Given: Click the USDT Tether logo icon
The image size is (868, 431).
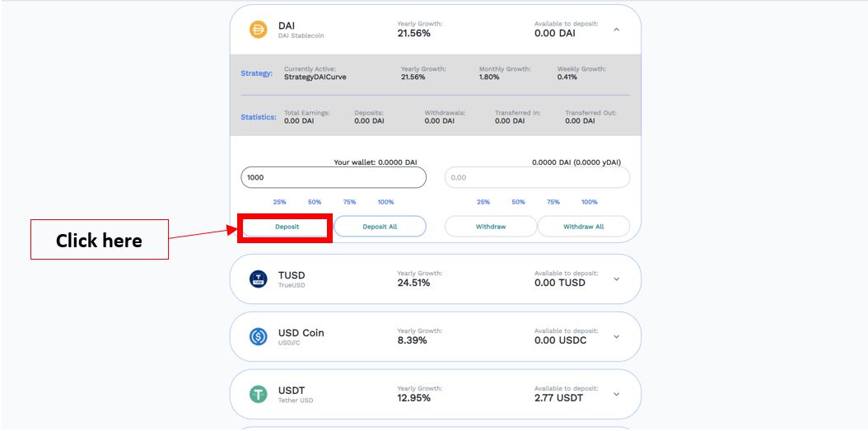Looking at the screenshot, I should (x=258, y=394).
